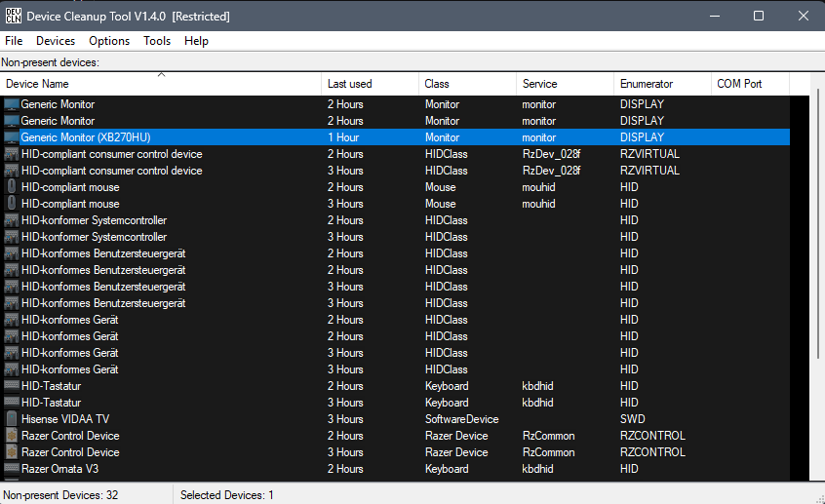Image resolution: width=825 pixels, height=504 pixels.
Task: Click 'DISPLAY' enumerator of the XB270HU monitor
Action: (642, 137)
